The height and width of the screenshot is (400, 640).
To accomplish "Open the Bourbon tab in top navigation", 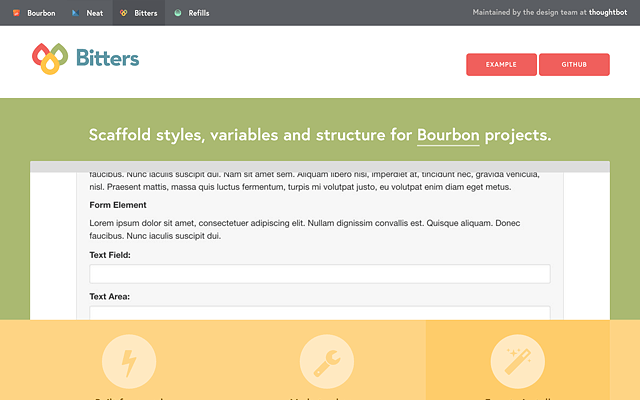I will coord(34,13).
